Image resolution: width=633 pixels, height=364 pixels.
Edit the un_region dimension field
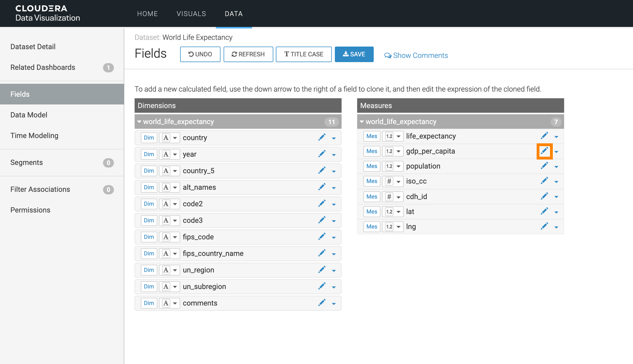coord(321,270)
